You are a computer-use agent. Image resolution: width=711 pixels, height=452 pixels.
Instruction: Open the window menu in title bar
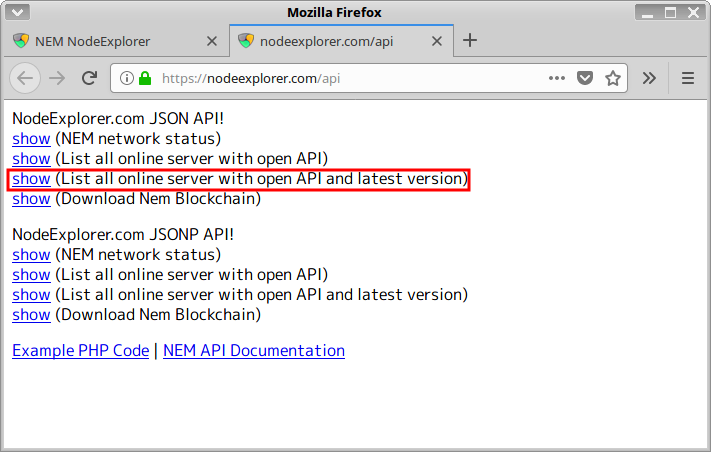tap(18, 13)
